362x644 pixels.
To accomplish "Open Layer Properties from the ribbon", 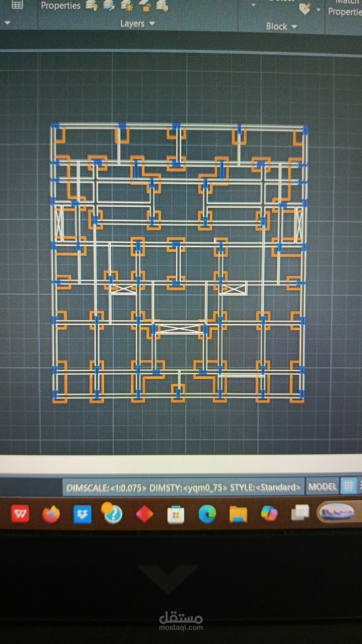I will [x=61, y=6].
